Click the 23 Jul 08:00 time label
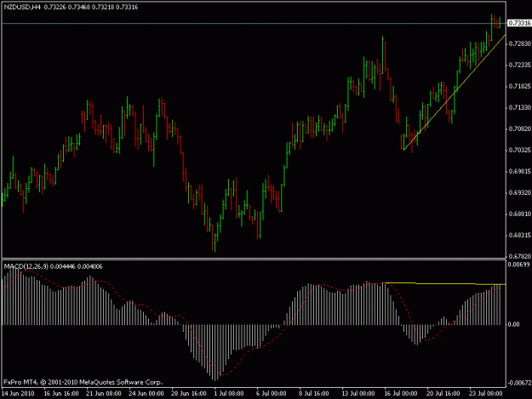Image resolution: width=532 pixels, height=399 pixels. (x=486, y=394)
